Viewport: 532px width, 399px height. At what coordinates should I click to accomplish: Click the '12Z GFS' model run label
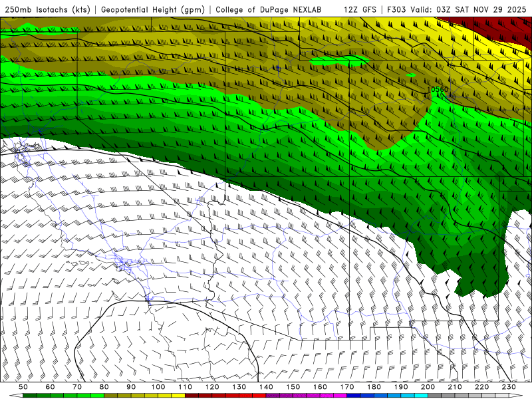360,9
